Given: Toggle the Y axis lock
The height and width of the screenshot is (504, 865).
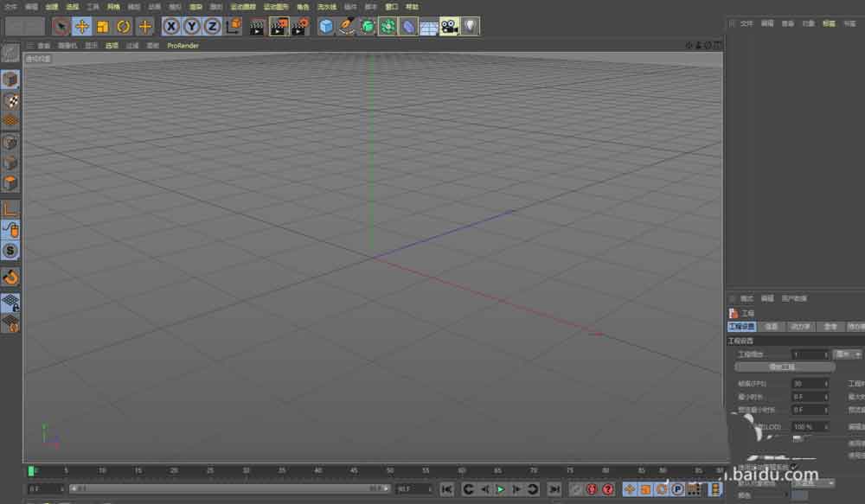Looking at the screenshot, I should click(192, 26).
